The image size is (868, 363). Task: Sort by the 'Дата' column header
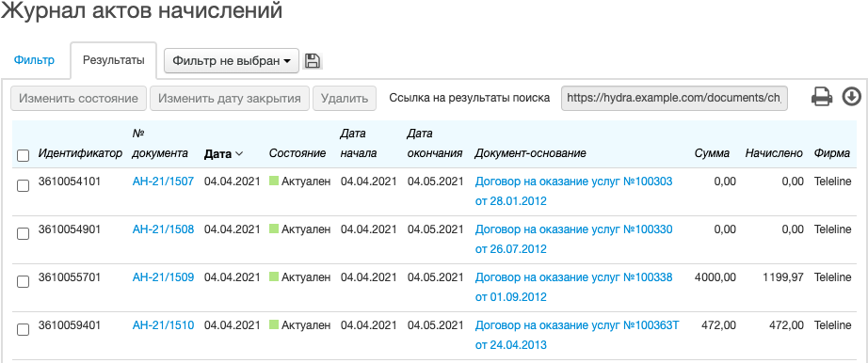(223, 154)
